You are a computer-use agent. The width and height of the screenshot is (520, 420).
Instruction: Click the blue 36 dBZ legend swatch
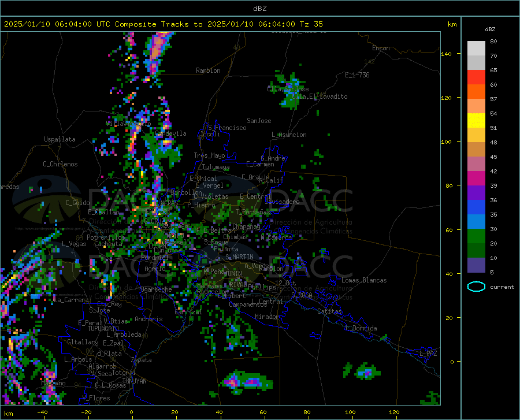[476, 207]
